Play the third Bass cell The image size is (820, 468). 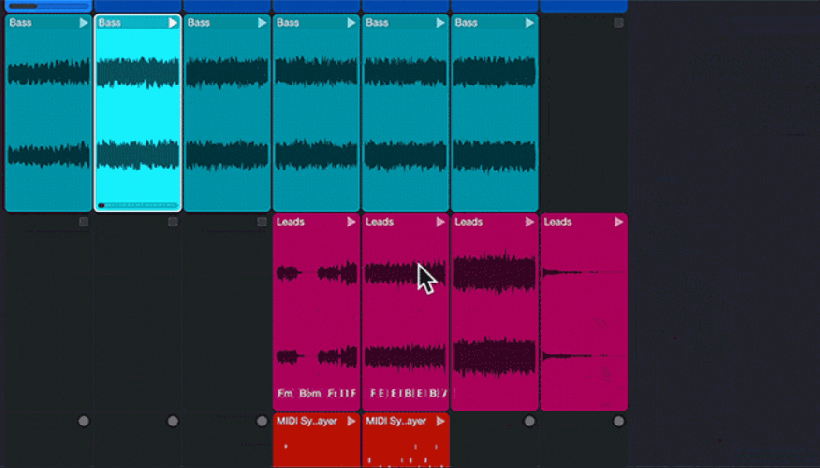pyautogui.click(x=262, y=23)
